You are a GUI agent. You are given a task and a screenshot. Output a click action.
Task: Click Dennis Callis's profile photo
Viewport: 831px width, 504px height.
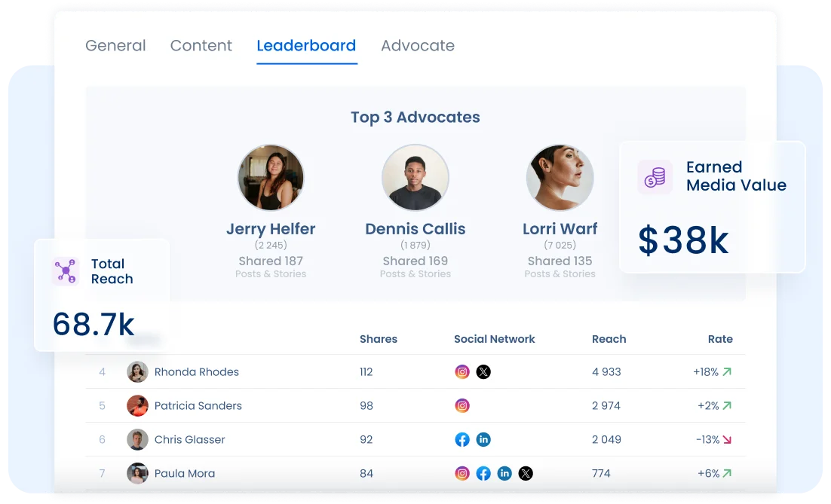click(x=415, y=178)
